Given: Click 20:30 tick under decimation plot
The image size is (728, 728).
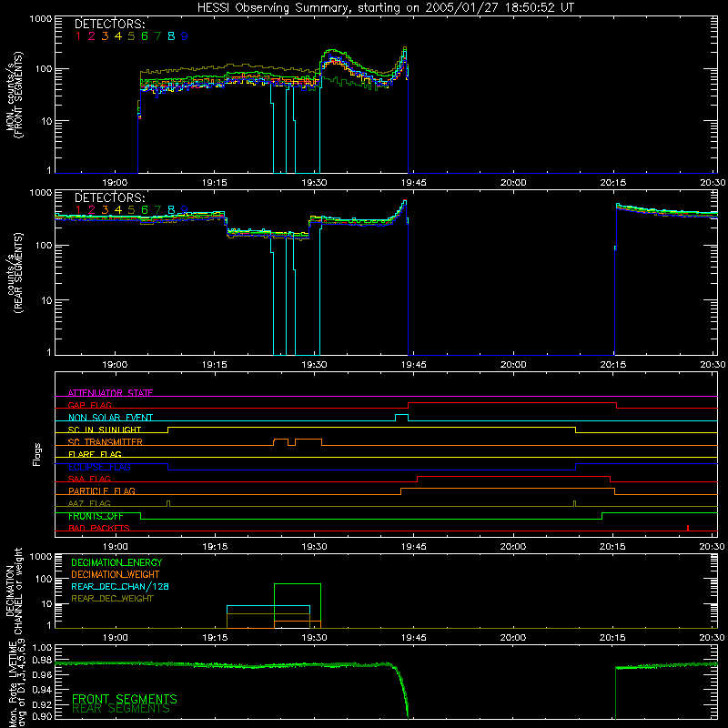Looking at the screenshot, I should [x=713, y=638].
